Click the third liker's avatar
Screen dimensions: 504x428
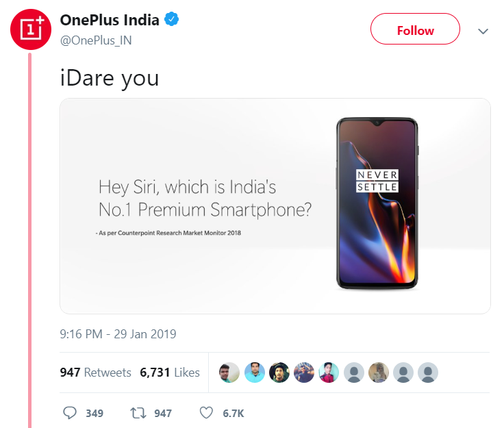click(x=279, y=373)
